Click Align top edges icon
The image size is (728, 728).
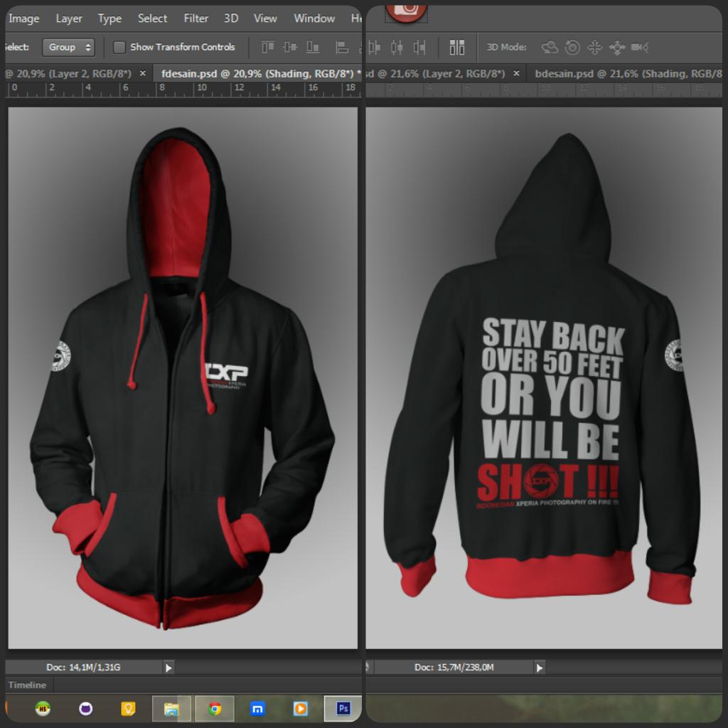point(267,47)
